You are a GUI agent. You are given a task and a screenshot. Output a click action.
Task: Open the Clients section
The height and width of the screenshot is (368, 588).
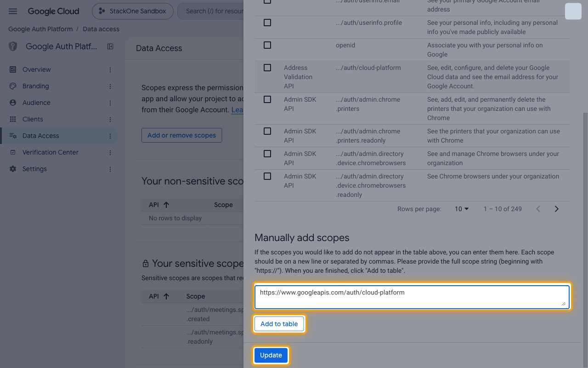click(x=33, y=119)
